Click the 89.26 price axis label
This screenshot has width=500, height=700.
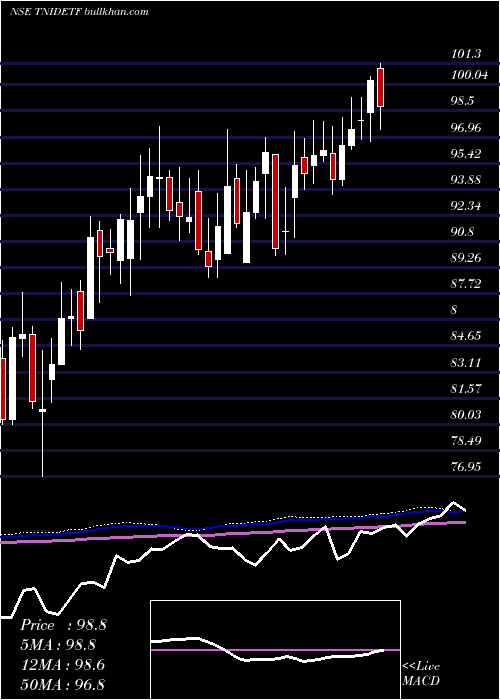pyautogui.click(x=467, y=258)
